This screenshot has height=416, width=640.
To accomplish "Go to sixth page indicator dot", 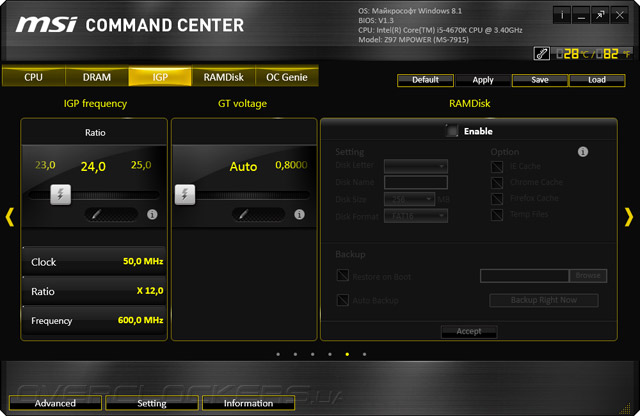I will pos(364,354).
